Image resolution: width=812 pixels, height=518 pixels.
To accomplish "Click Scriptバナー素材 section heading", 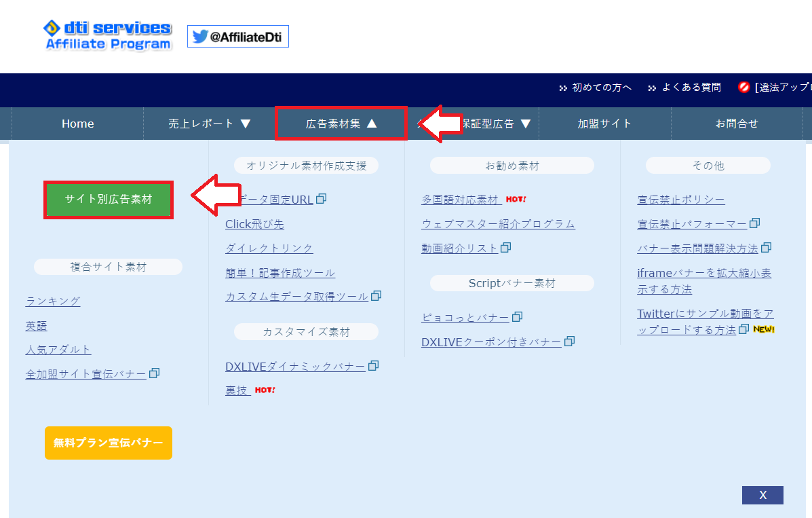I will (512, 284).
